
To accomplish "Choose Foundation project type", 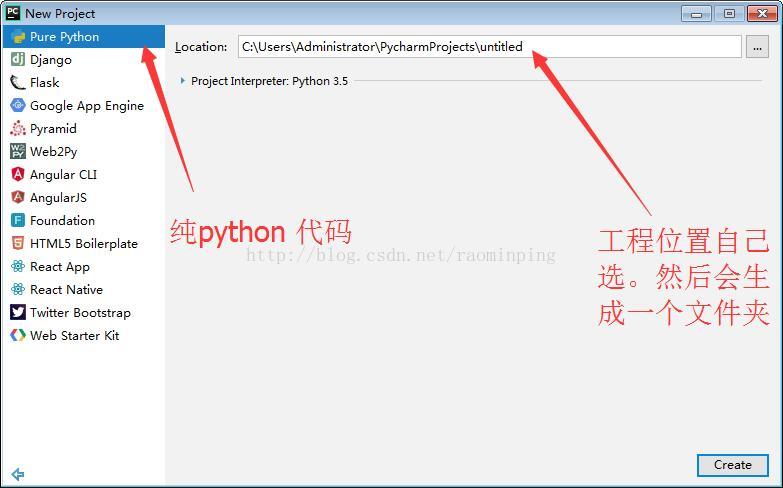I will pyautogui.click(x=83, y=220).
